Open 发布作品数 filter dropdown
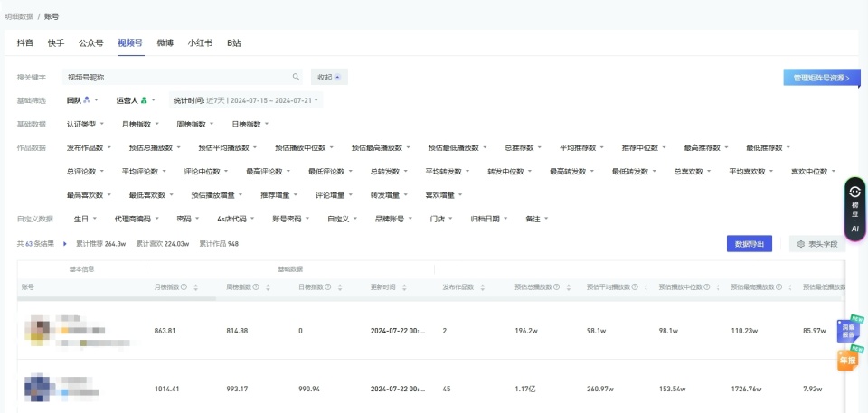 [x=90, y=148]
